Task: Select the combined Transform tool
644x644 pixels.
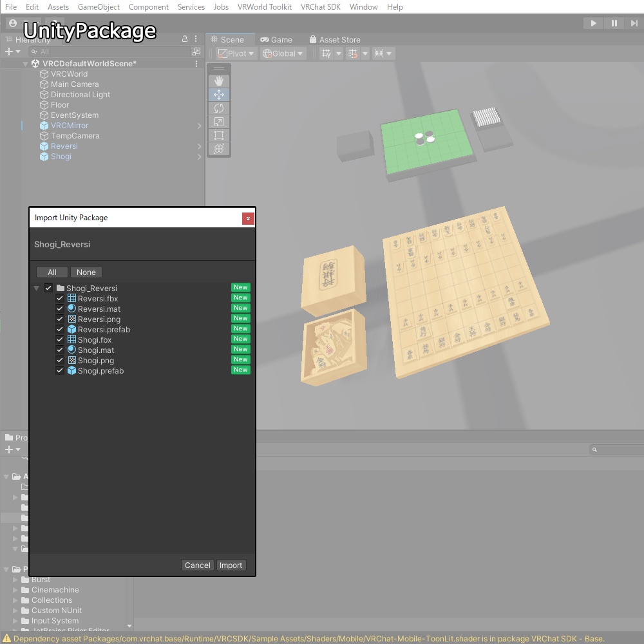Action: coord(219,149)
